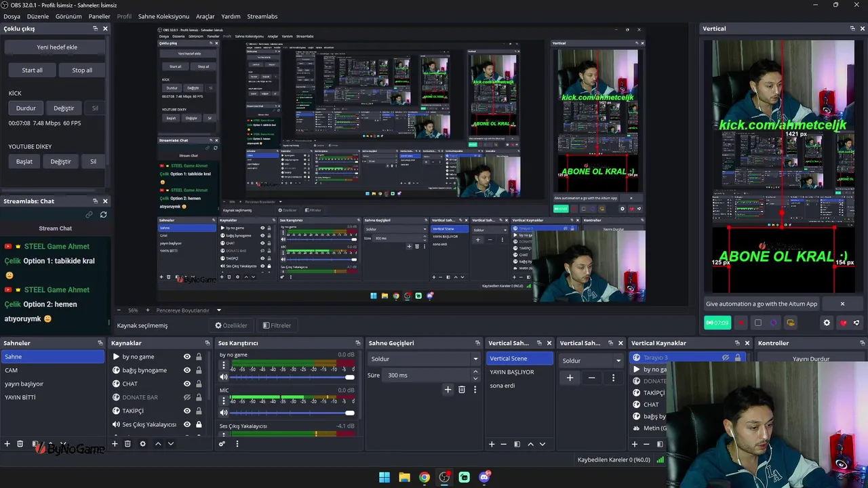This screenshot has height=488, width=868.
Task: Toggle visibility of the CHAT source
Action: [x=187, y=384]
